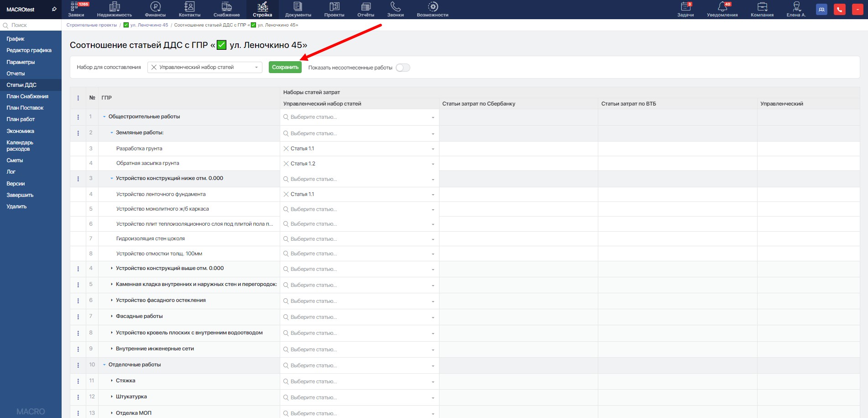The image size is (868, 418).
Task: Open the Снабжение module icon
Action: pos(226,7)
